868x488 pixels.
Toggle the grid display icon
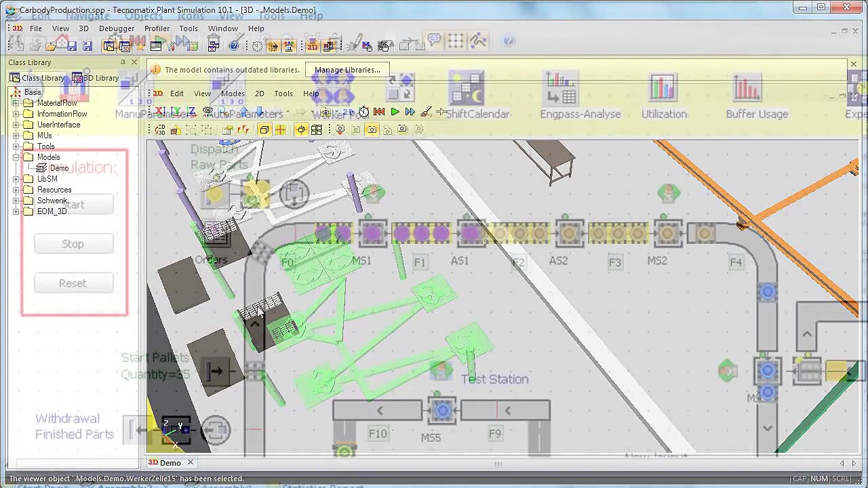[x=280, y=130]
